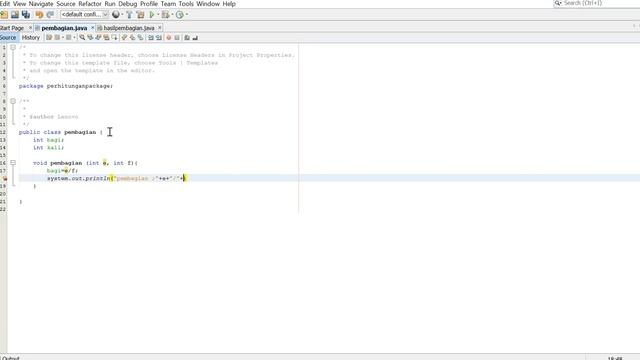Toggle Bookmark on current line
The width and height of the screenshot is (640, 360).
[140, 38]
